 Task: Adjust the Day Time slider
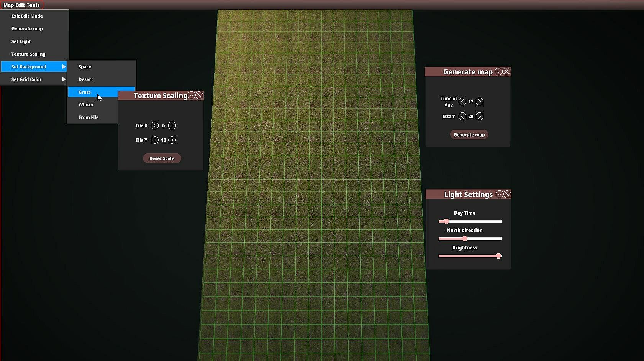(x=470, y=221)
